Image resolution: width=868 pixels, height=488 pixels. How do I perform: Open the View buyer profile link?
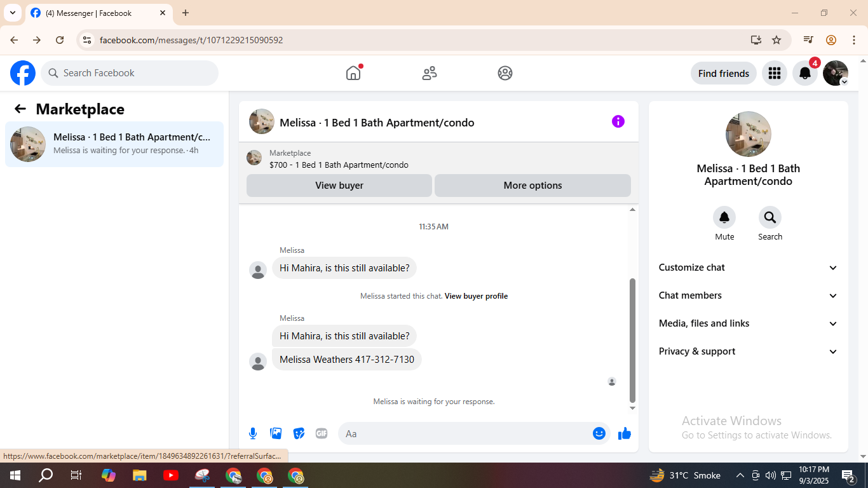pos(476,296)
